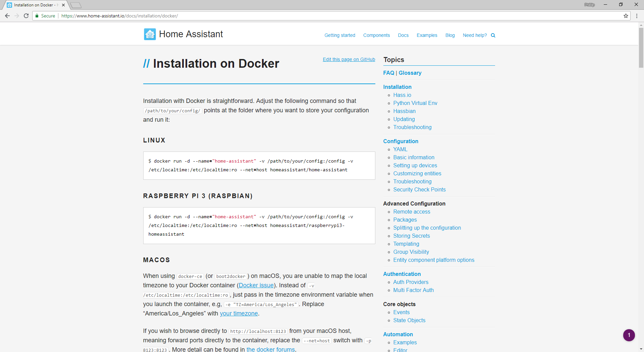Open the Components menu item
644x352 pixels.
point(376,35)
